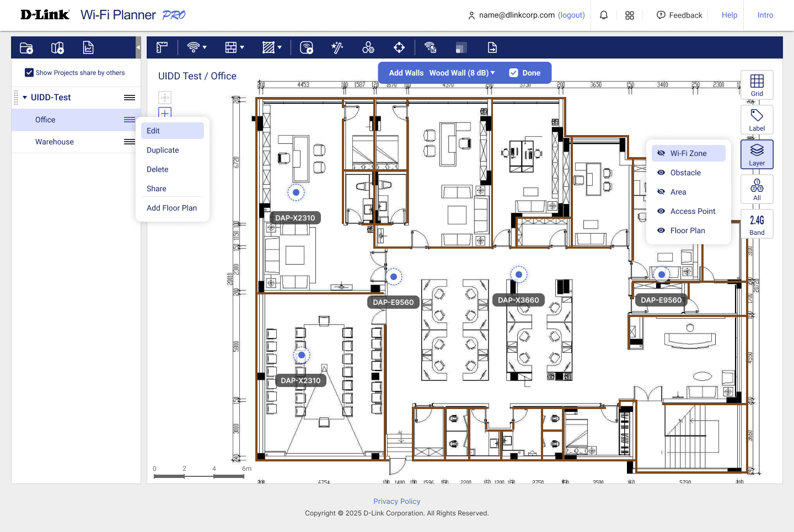Choose Edit from the context menu
The image size is (794, 532).
pyautogui.click(x=173, y=131)
